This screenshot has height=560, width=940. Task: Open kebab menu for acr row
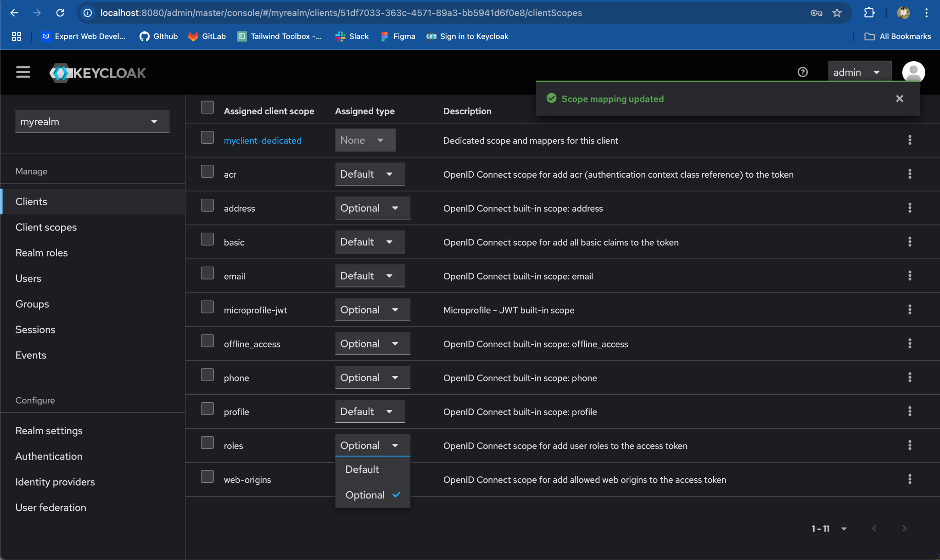[909, 174]
